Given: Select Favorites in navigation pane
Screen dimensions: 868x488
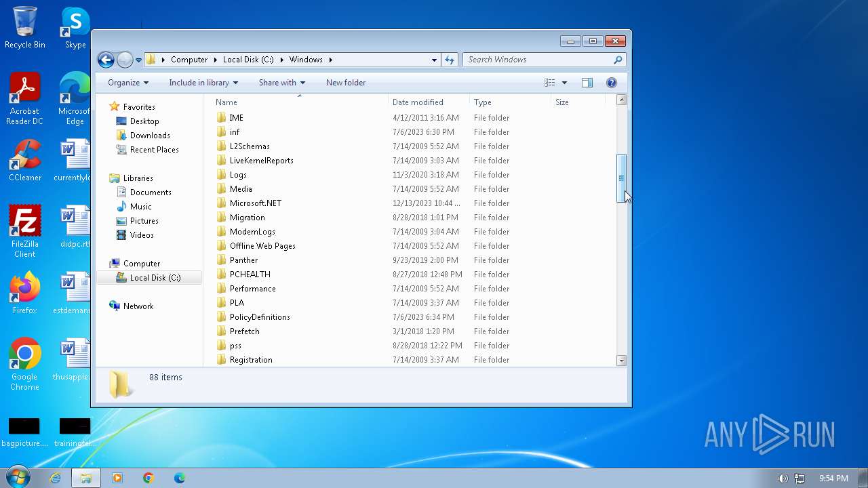Looking at the screenshot, I should tap(139, 107).
